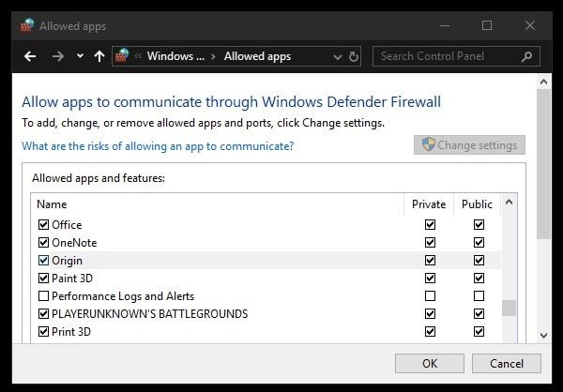
Task: Click the firewall icon in address bar
Action: point(122,56)
